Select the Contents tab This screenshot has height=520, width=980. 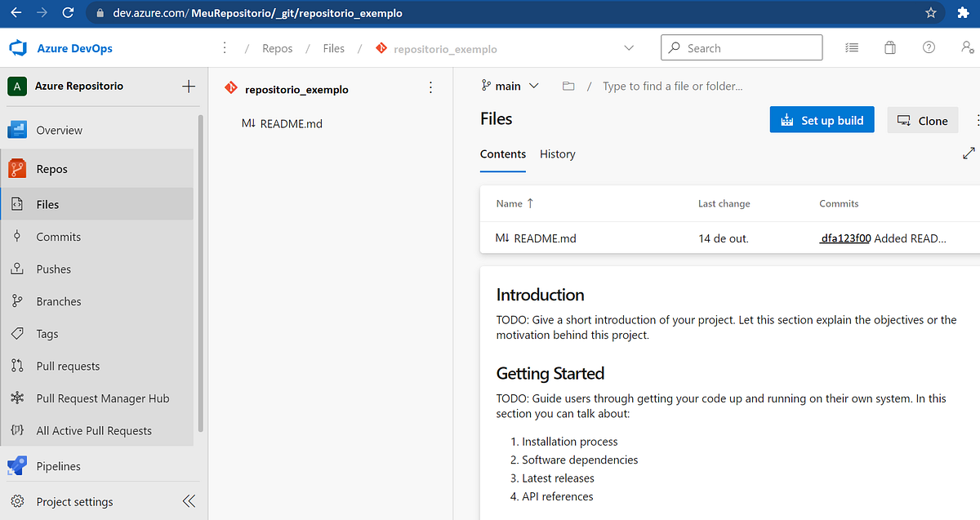pos(502,153)
